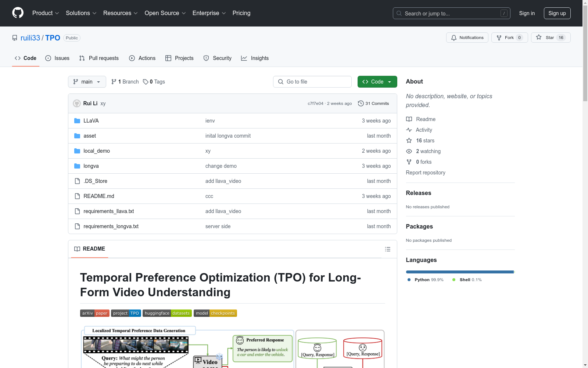
Task: Click the Sign in link
Action: 527,13
